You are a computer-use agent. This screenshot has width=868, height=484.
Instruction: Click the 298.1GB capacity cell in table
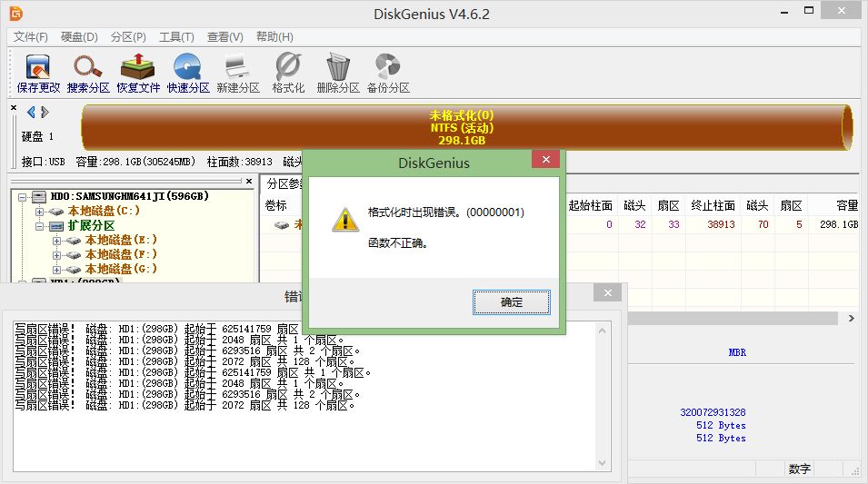[x=839, y=224]
